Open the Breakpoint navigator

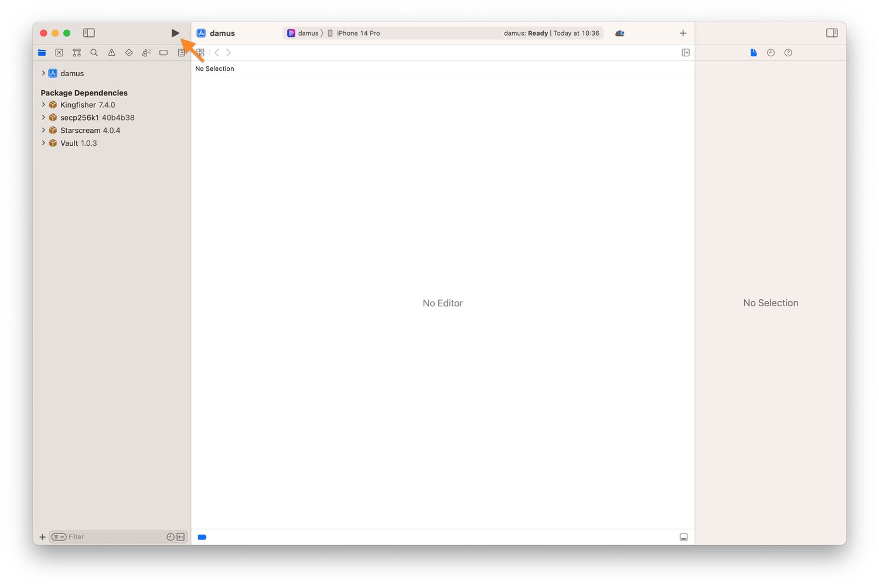pos(164,53)
